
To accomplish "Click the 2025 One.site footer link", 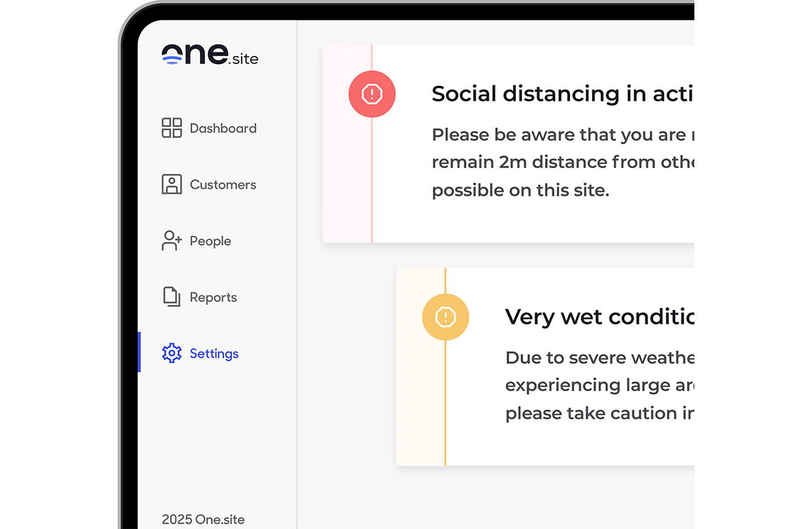I will pyautogui.click(x=203, y=519).
